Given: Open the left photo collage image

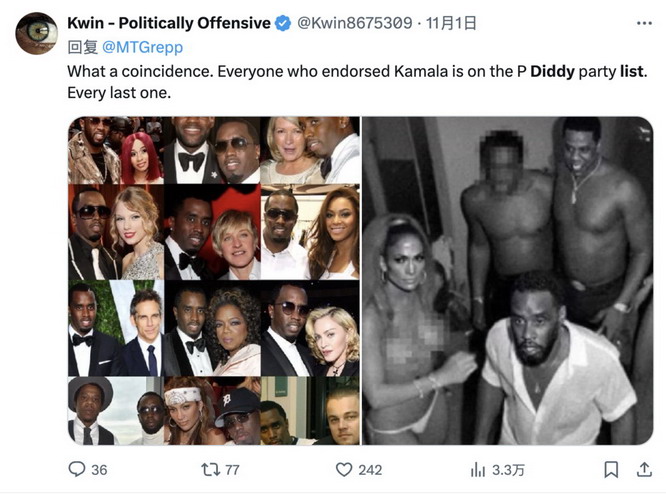Looking at the screenshot, I should (x=213, y=281).
